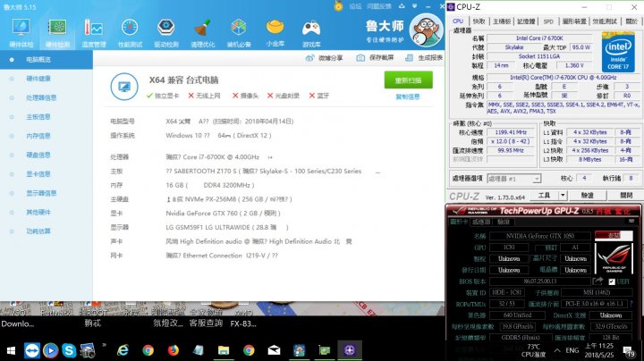
Task: Switch to SPD tab in CPU-Z
Action: click(548, 21)
